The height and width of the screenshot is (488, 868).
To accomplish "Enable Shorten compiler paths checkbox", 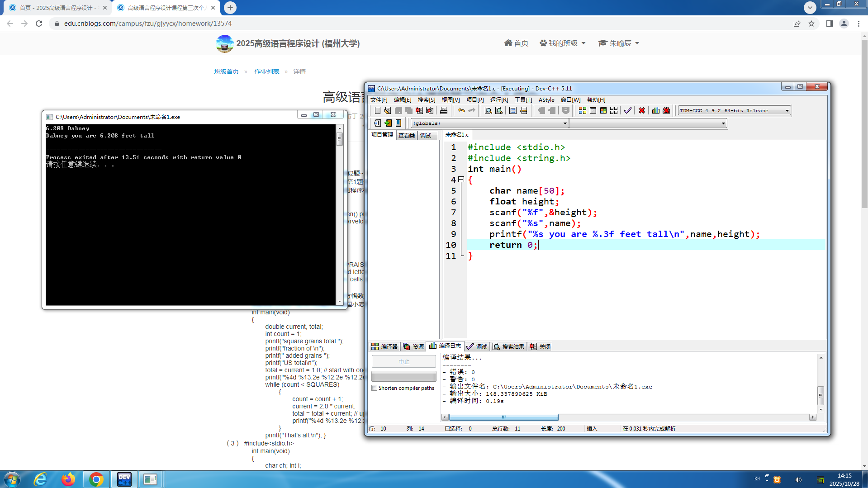I will pos(375,388).
